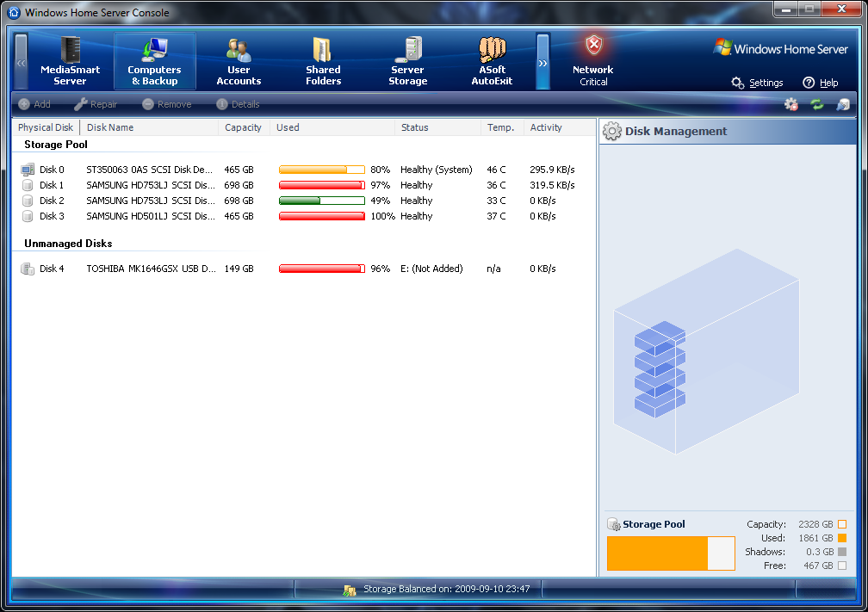Screen dimensions: 868x612
Task: Click the E: (Not Added) status
Action: coord(431,269)
